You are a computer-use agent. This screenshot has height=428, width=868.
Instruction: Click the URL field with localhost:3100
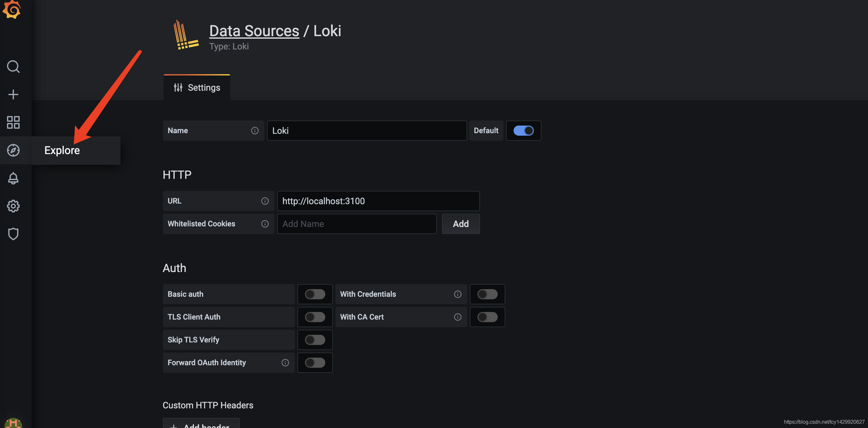coord(378,201)
